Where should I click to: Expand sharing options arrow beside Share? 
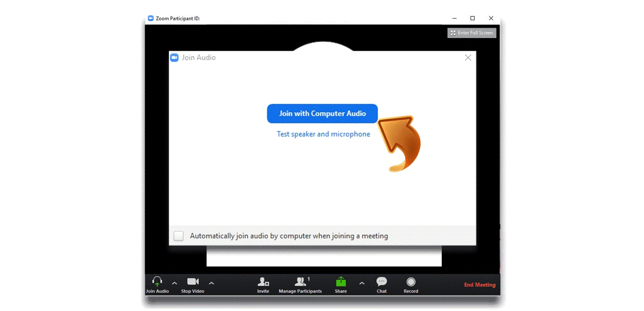tap(362, 283)
